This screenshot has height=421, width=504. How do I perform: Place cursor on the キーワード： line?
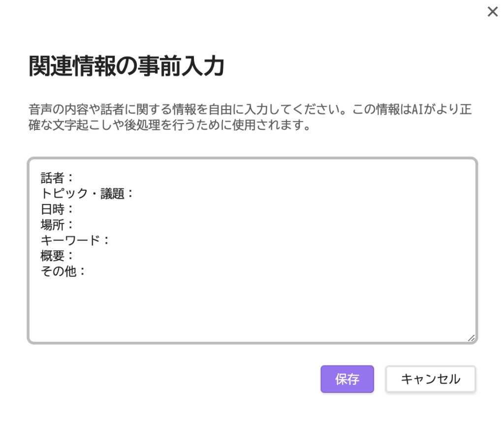(75, 240)
